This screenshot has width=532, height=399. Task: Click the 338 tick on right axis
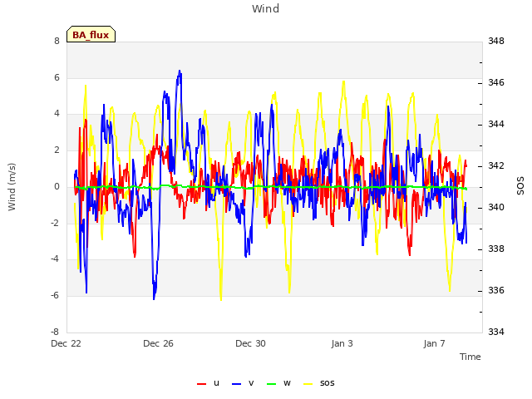[496, 249]
